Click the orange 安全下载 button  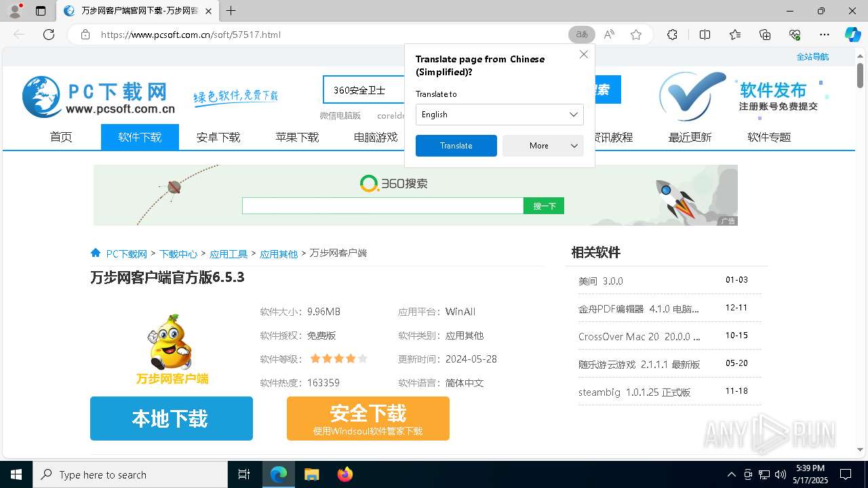tap(368, 419)
